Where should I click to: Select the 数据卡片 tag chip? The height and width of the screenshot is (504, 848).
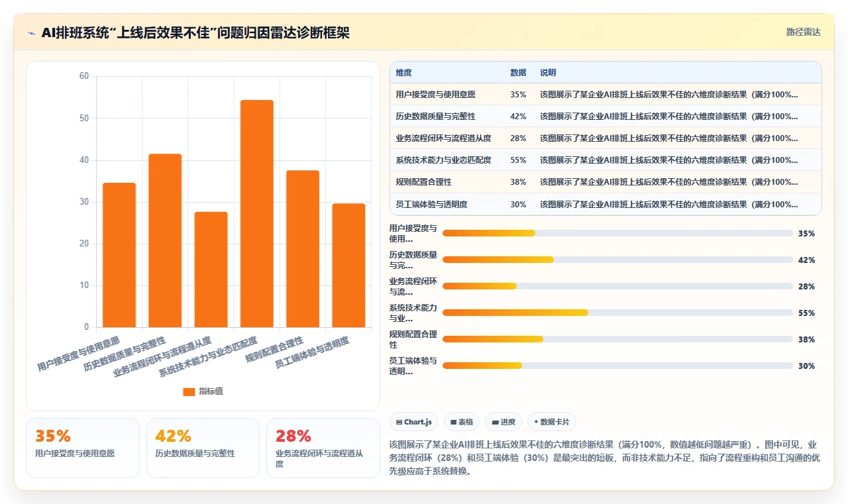coord(552,422)
